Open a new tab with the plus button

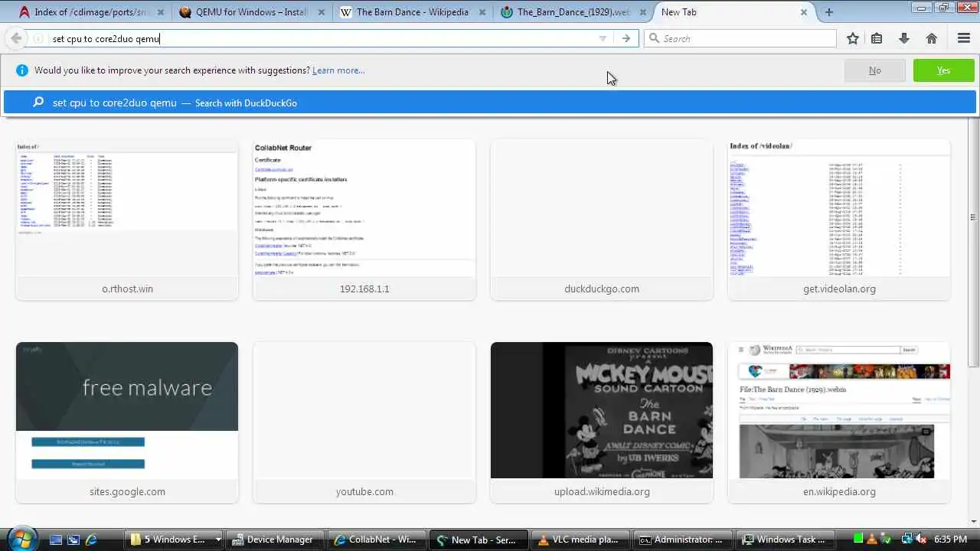point(828,12)
